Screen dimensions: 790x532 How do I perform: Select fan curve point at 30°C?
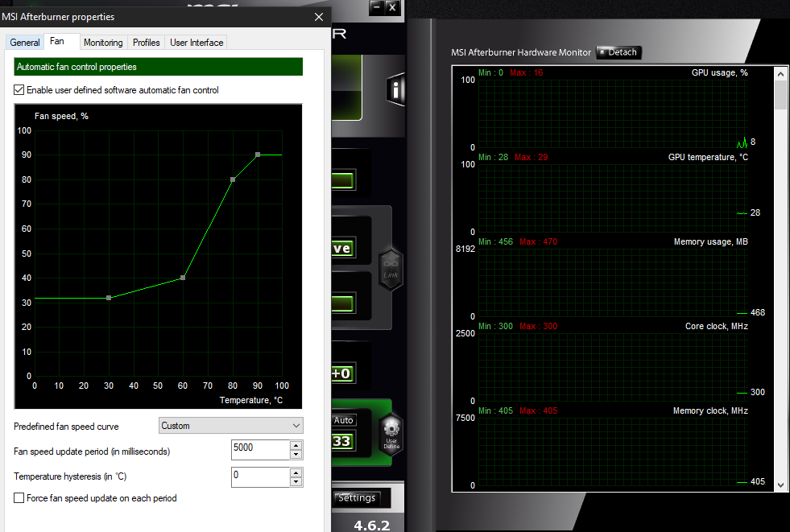pyautogui.click(x=109, y=298)
